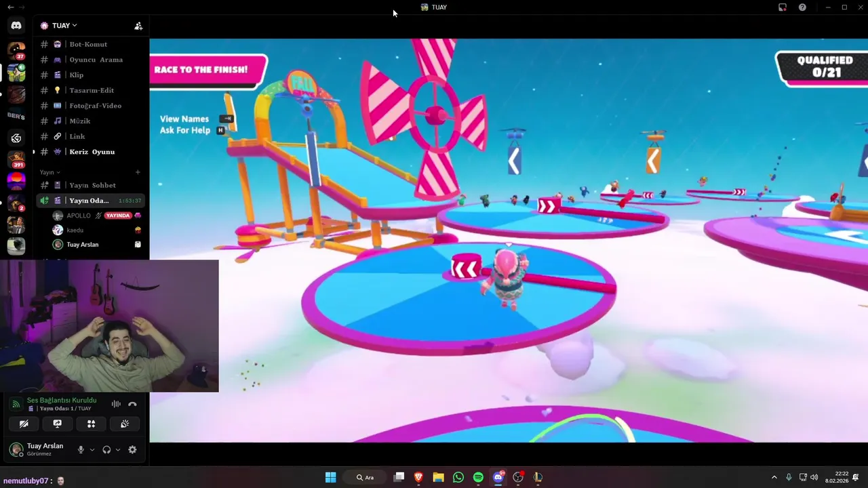
Task: Open OBS Studio from taskbar
Action: click(518, 477)
